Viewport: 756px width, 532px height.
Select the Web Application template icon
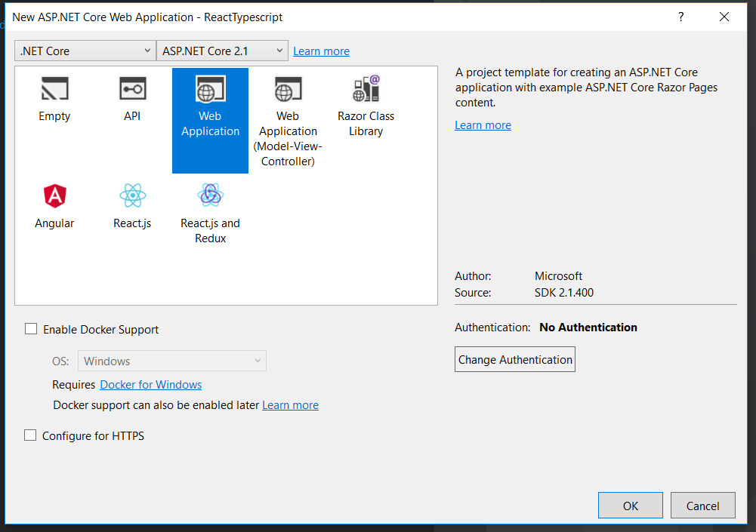210,89
